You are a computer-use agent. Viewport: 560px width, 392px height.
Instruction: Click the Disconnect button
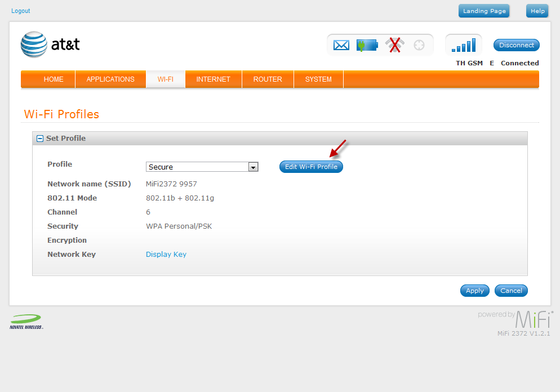coord(517,45)
